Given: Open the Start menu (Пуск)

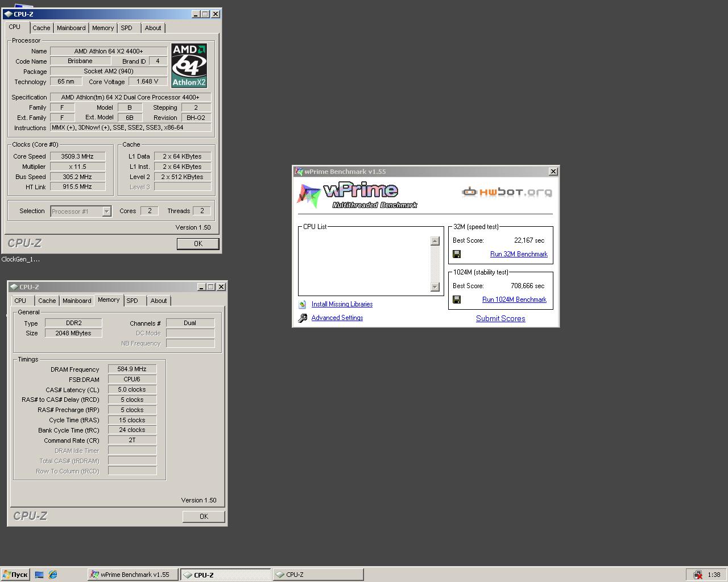Looking at the screenshot, I should tap(15, 575).
